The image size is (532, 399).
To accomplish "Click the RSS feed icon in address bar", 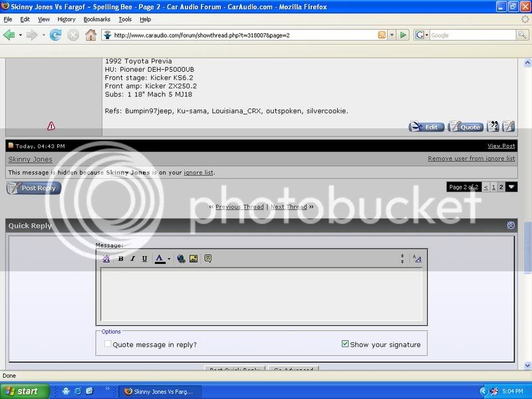I will (382, 35).
